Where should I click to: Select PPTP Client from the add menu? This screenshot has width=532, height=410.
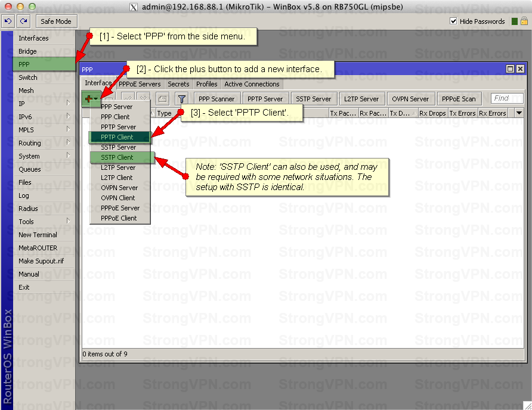117,137
